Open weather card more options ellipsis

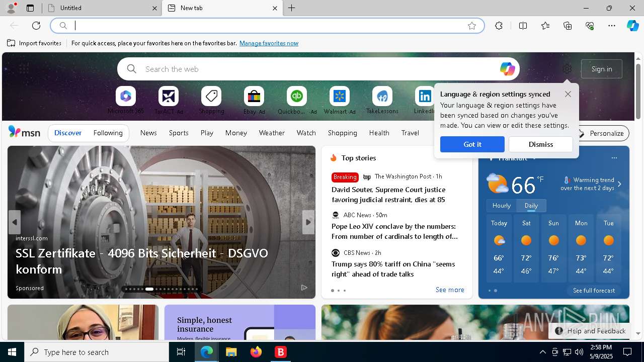(x=614, y=158)
